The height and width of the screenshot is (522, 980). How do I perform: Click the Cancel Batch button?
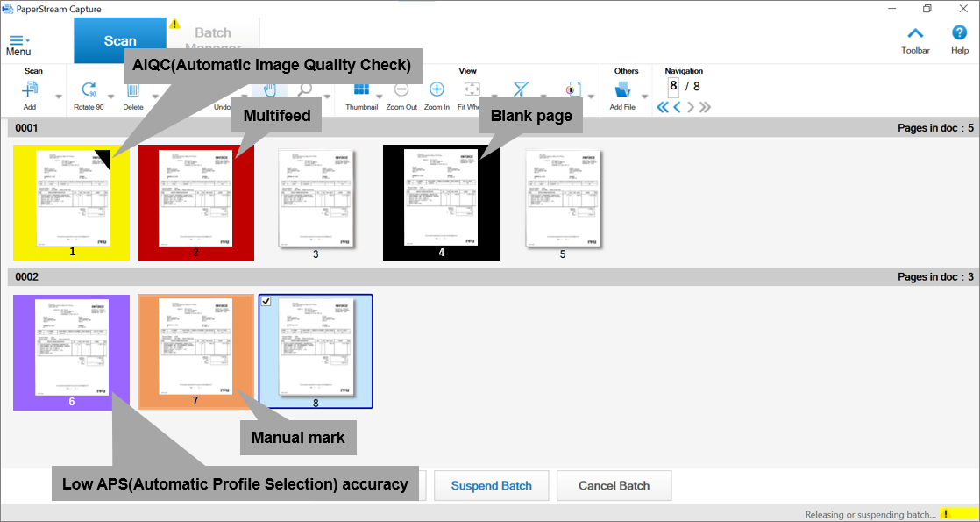click(x=614, y=486)
